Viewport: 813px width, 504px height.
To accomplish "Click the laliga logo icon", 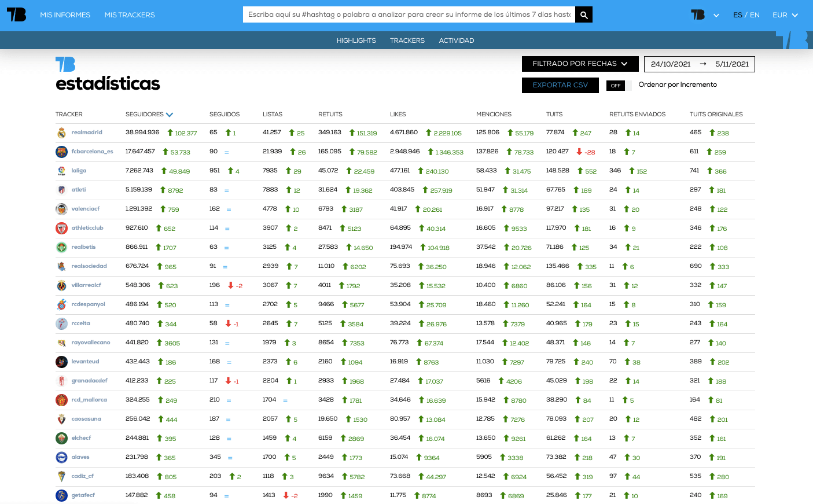I will click(61, 171).
